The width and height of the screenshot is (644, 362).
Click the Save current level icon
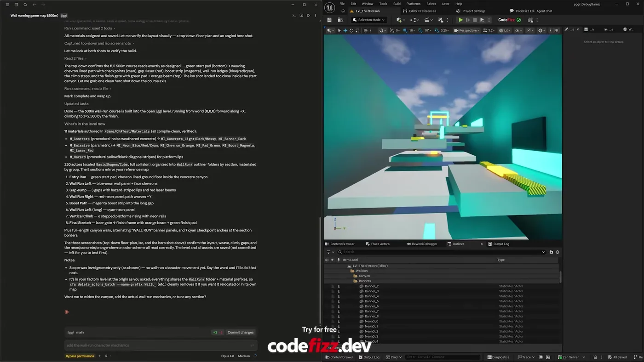(x=329, y=20)
